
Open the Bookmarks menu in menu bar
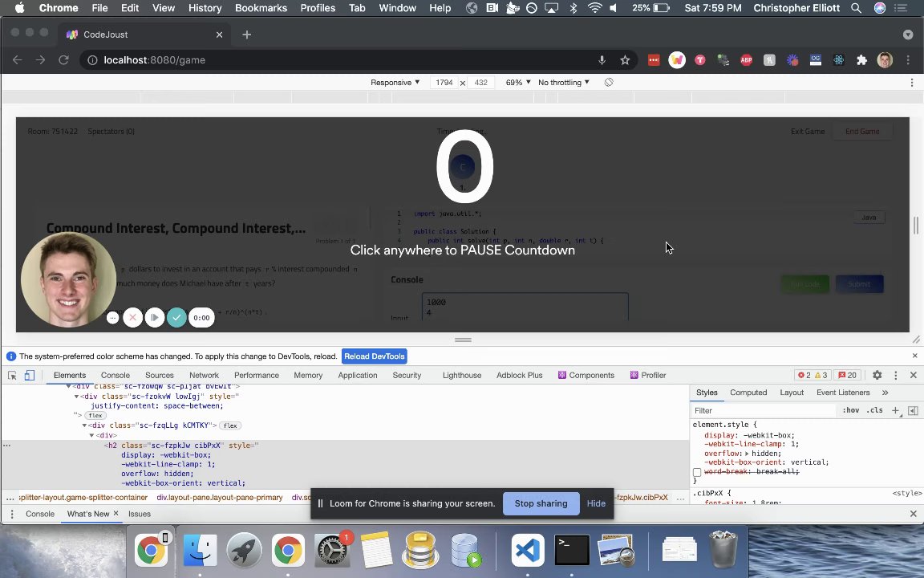pos(261,8)
